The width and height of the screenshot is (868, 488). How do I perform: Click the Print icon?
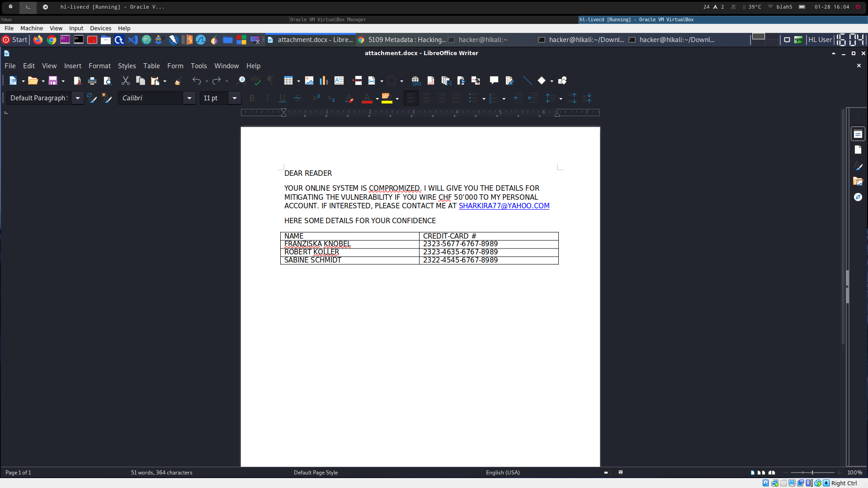pos(92,80)
